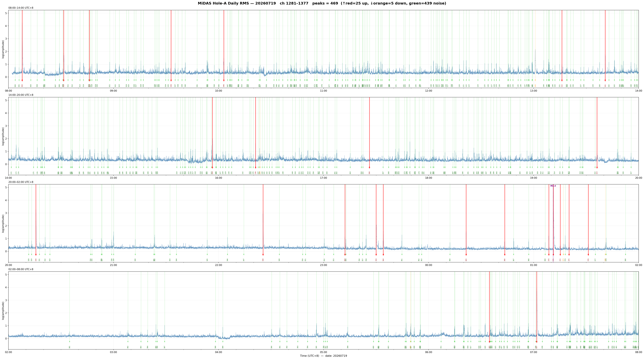Click the 09:00 time tick label
Screen dimensions: 644x359
point(114,91)
